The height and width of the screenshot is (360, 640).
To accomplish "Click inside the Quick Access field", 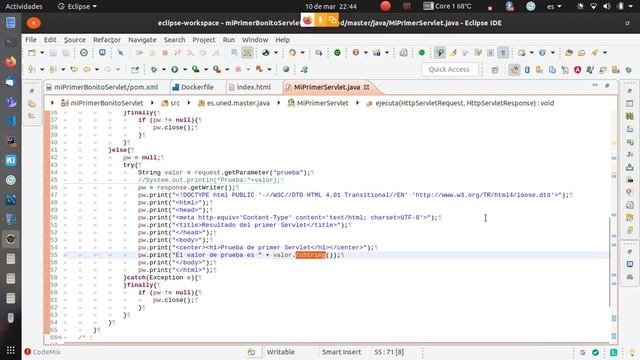I will tap(449, 69).
